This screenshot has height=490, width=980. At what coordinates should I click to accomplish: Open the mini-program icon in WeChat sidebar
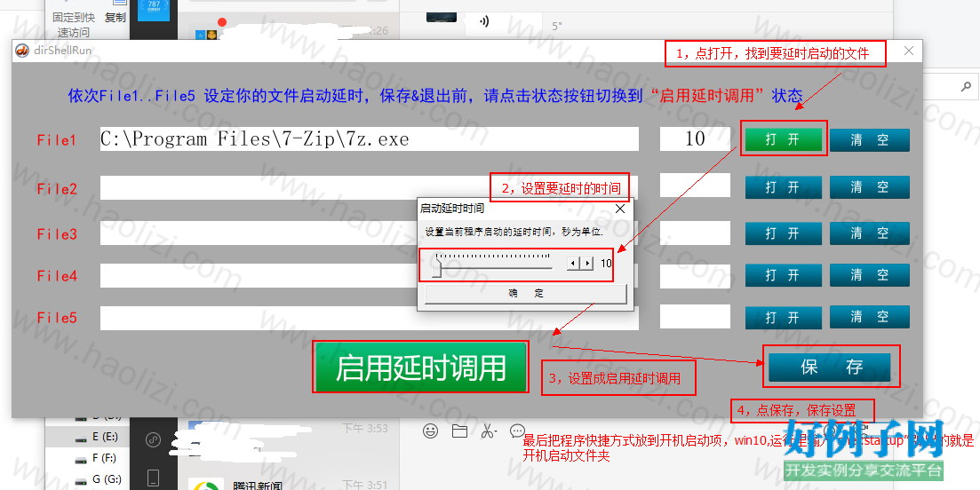pos(154,439)
